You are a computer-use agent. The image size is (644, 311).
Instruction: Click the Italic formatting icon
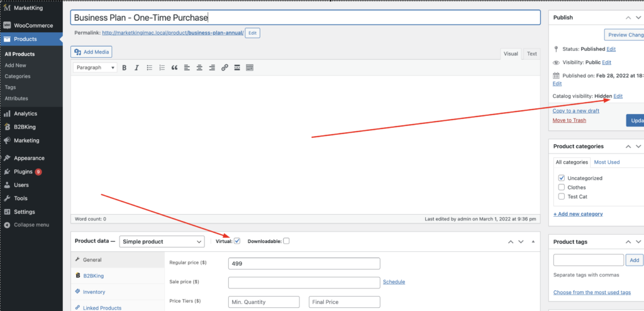[136, 68]
